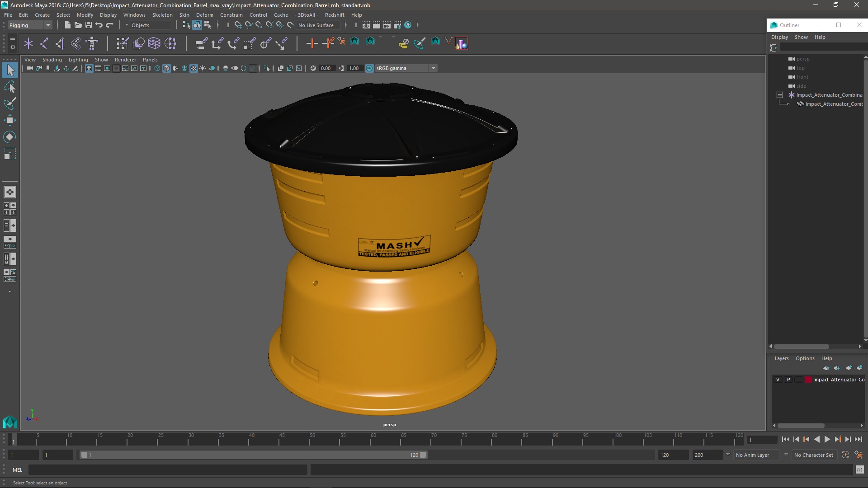Toggle the viewport grid display button
Viewport: 868px width, 488px height.
[x=89, y=68]
